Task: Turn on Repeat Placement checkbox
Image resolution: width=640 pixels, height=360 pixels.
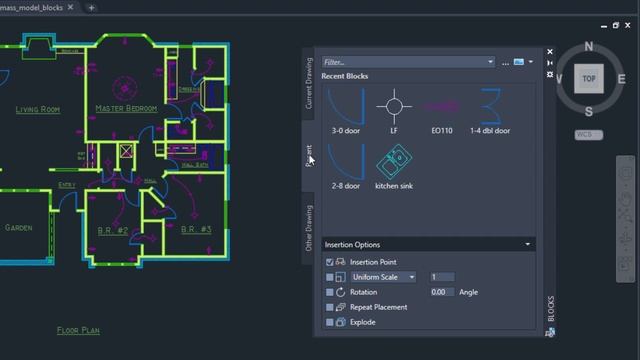Action: [x=329, y=307]
